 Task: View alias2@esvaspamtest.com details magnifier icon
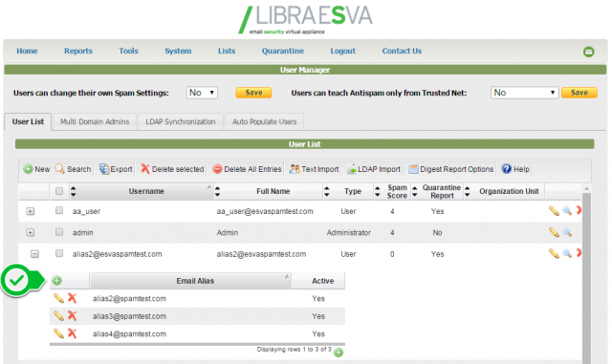pos(567,253)
